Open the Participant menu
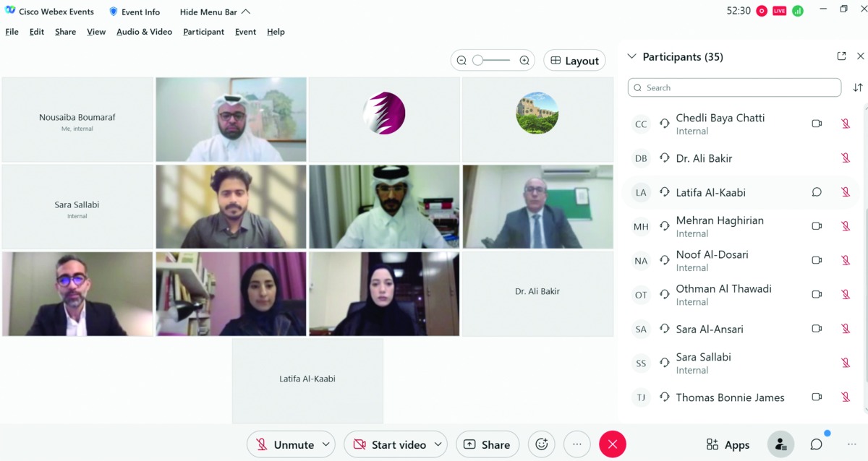Image resolution: width=868 pixels, height=461 pixels. (x=203, y=32)
